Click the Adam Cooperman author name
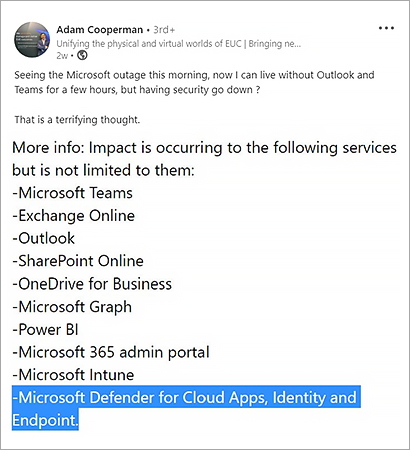The height and width of the screenshot is (450, 410). pos(99,30)
